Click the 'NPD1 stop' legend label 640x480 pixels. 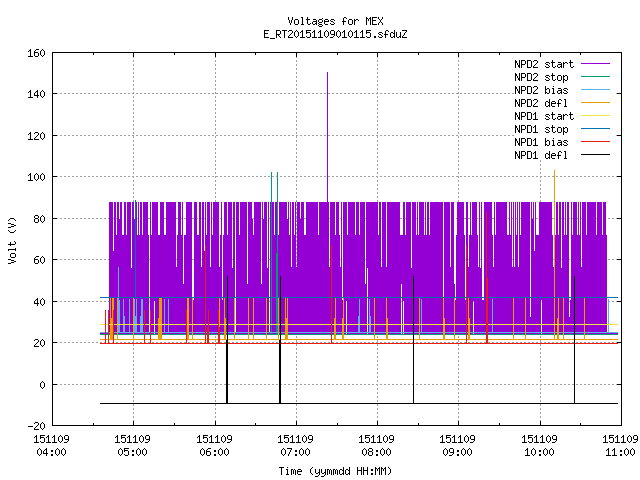541,129
